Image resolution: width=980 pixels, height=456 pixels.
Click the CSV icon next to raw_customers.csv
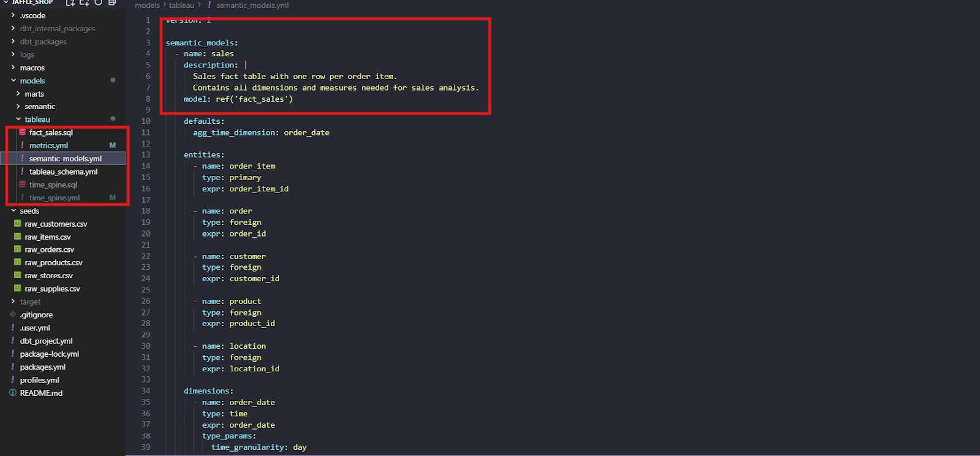[18, 224]
